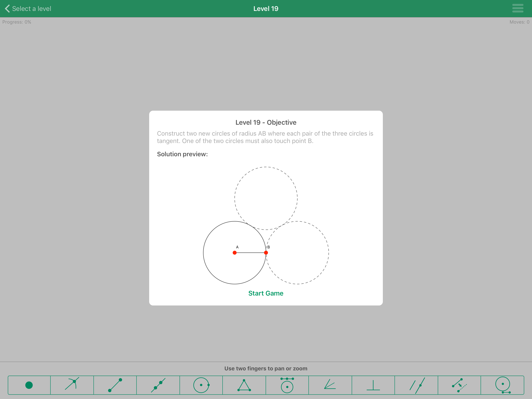Click the pan or zoom hint text

(x=266, y=368)
